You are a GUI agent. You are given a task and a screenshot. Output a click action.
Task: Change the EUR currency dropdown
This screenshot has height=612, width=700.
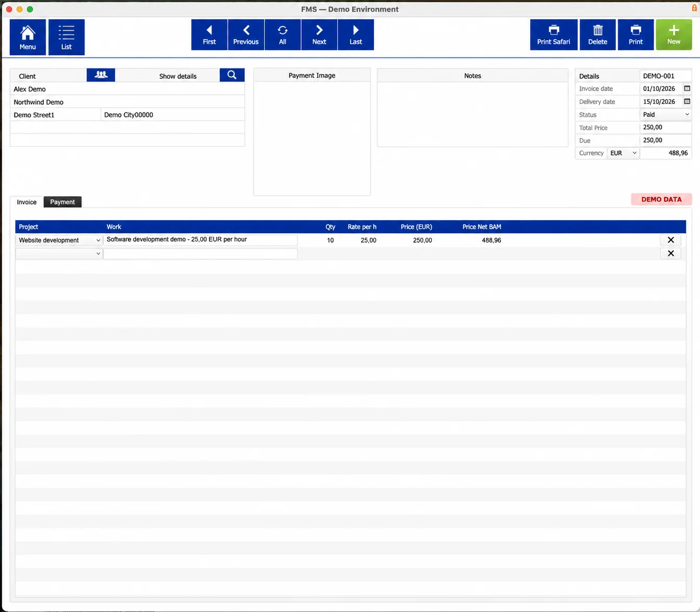(x=623, y=153)
